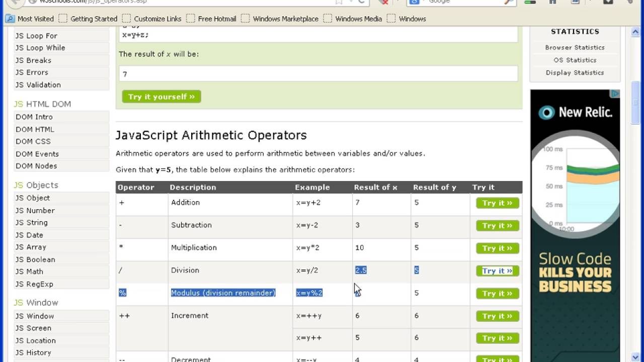Open the JS Location sidebar link
Viewport: 644px width, 362px height.
61,341
